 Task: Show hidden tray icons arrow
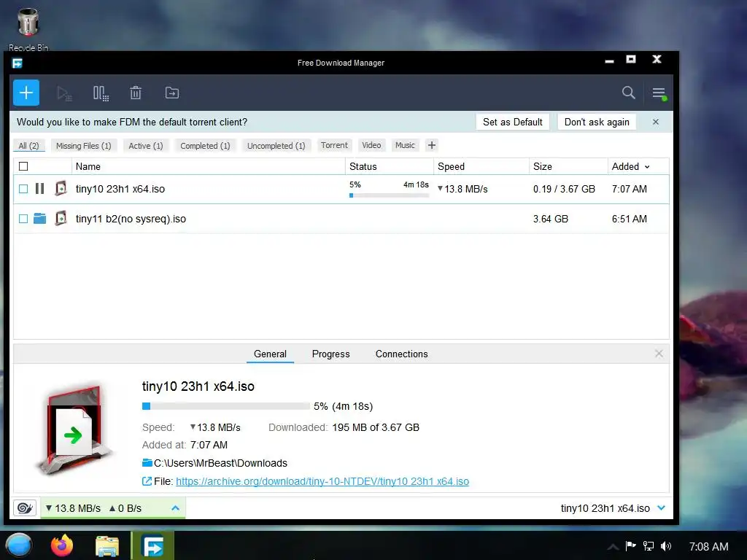614,547
